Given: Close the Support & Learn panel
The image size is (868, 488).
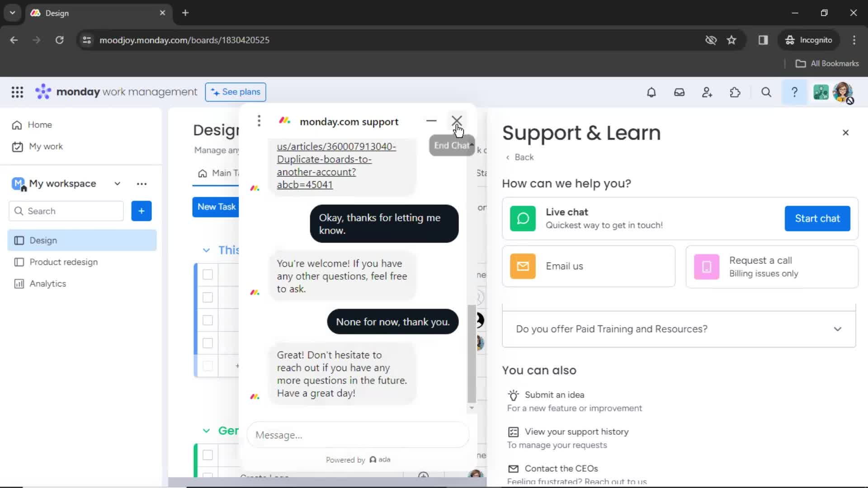Looking at the screenshot, I should coord(845,132).
